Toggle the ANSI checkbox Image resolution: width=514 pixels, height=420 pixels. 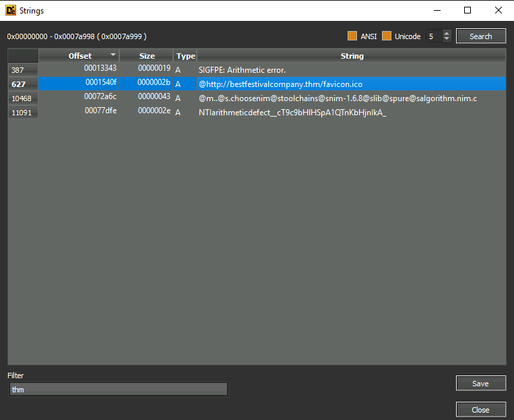click(352, 36)
